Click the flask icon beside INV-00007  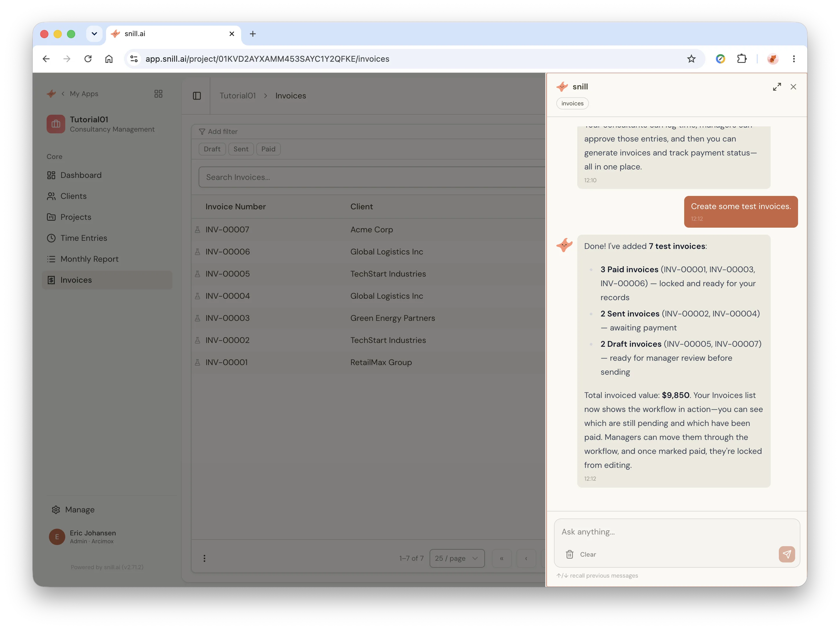(x=197, y=230)
